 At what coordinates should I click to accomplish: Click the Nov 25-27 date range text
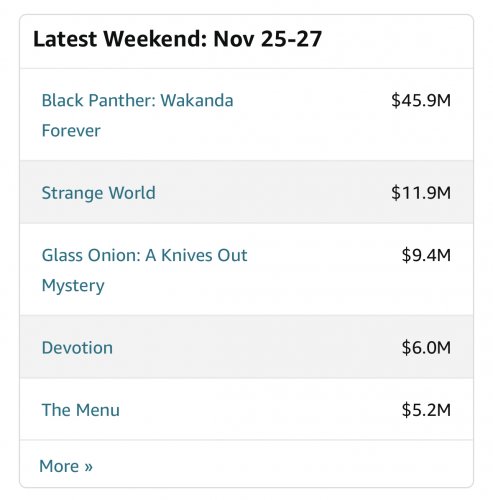268,39
